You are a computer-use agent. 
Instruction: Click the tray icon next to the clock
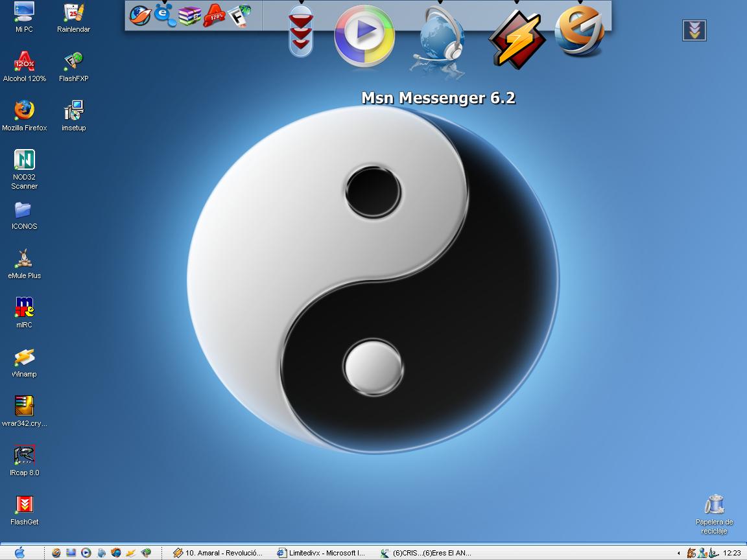(x=713, y=553)
